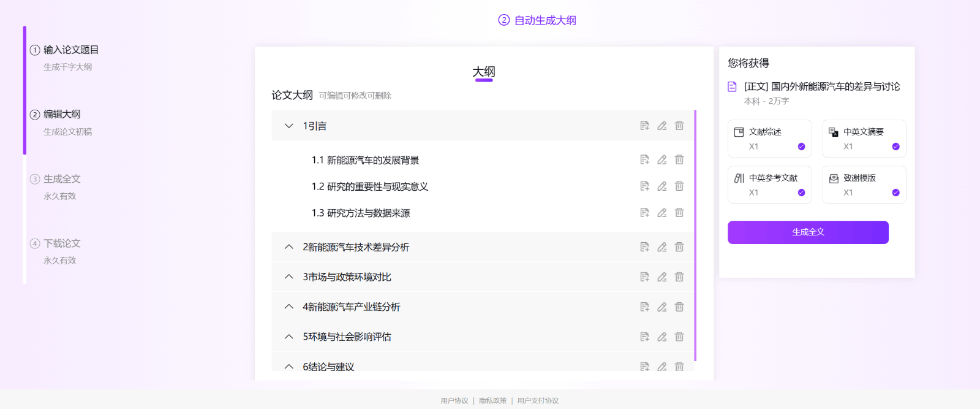This screenshot has width=980, height=409.
Task: Click the purple outline list scrollbar
Action: click(x=695, y=235)
